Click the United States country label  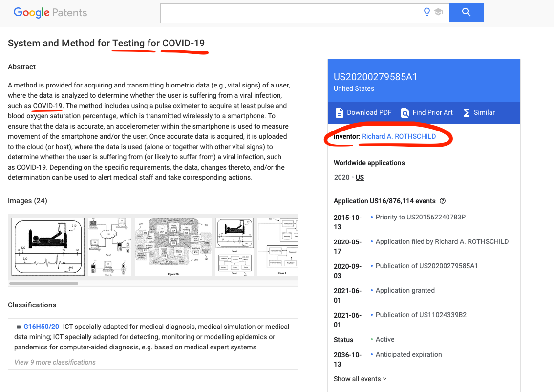click(x=354, y=89)
